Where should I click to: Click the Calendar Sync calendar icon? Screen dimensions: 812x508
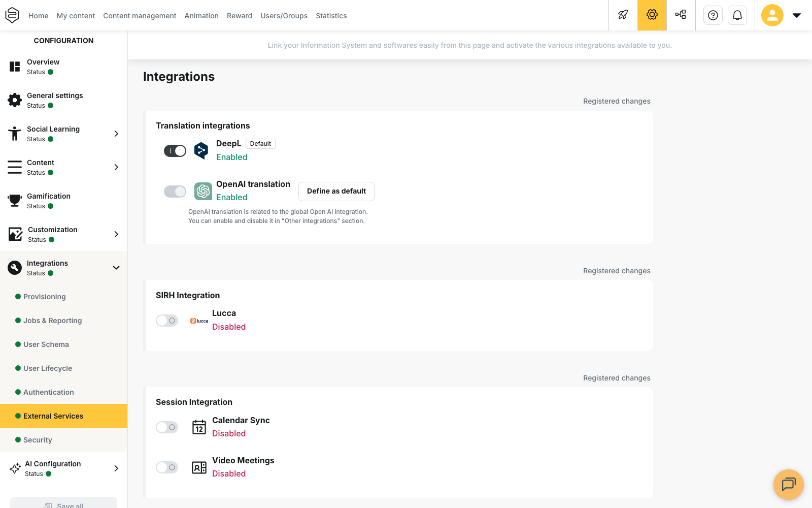tap(199, 427)
